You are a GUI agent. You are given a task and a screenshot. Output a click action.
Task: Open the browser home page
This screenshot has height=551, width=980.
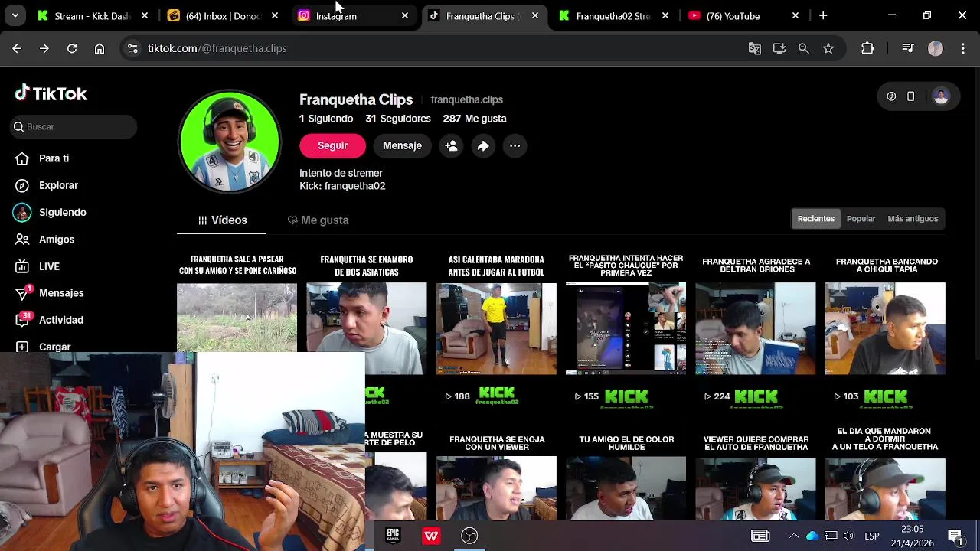coord(100,48)
